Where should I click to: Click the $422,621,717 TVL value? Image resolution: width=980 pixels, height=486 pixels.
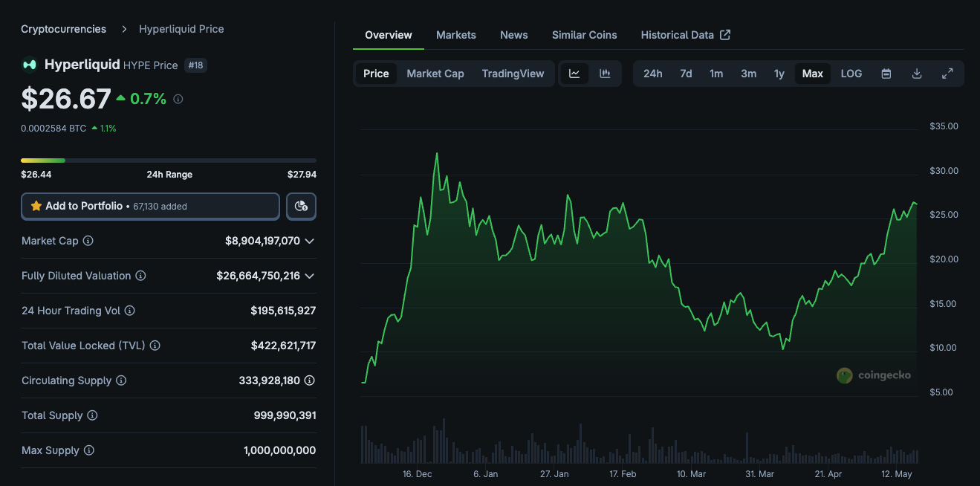[283, 346]
